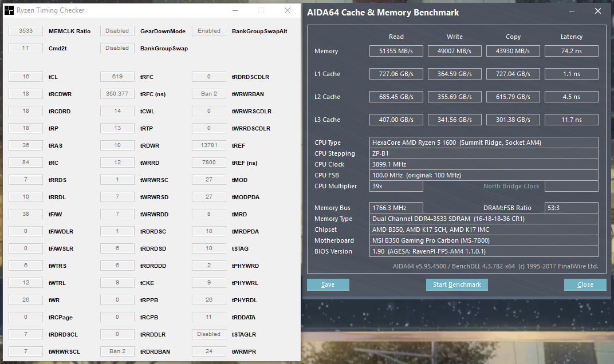Click the tRFC value 619
The height and width of the screenshot is (364, 614).
click(x=117, y=77)
